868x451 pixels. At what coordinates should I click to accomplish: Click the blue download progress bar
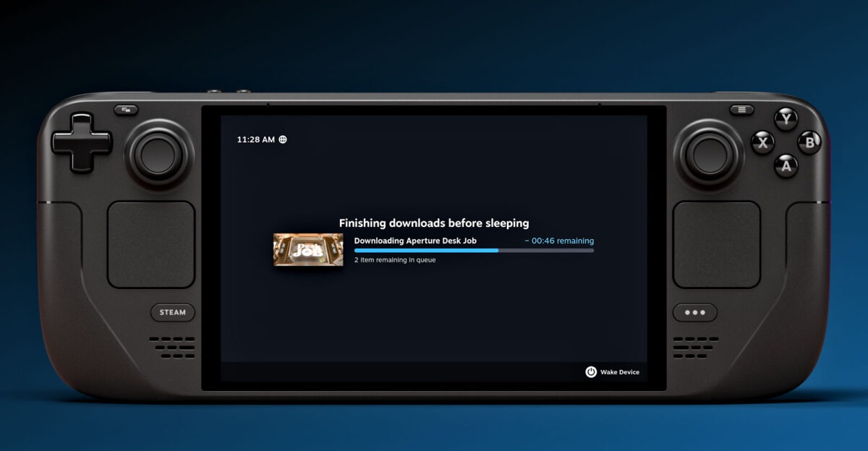click(x=474, y=251)
